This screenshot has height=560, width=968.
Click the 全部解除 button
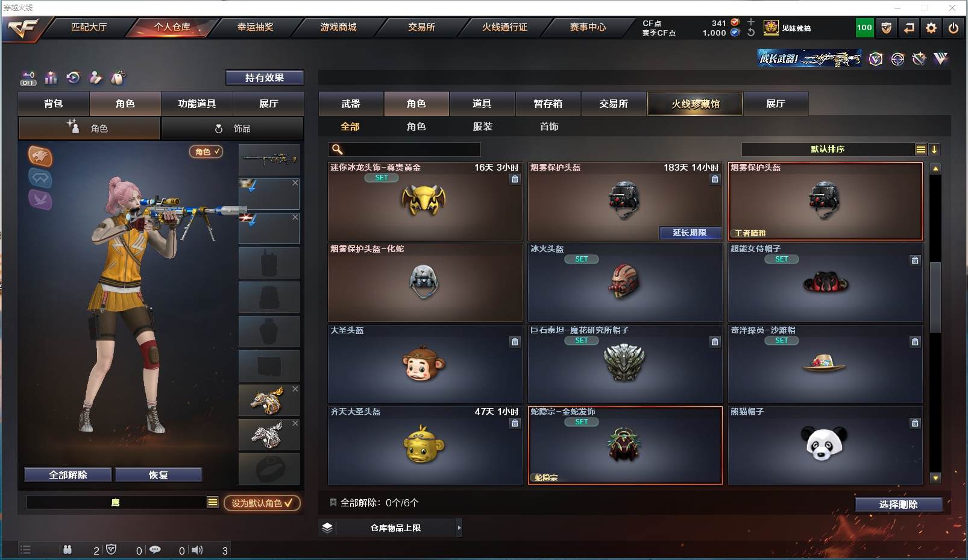point(68,475)
